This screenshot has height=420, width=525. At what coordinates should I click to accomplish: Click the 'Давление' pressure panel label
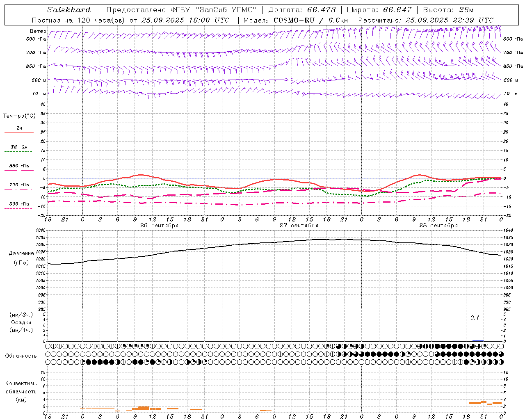click(21, 253)
